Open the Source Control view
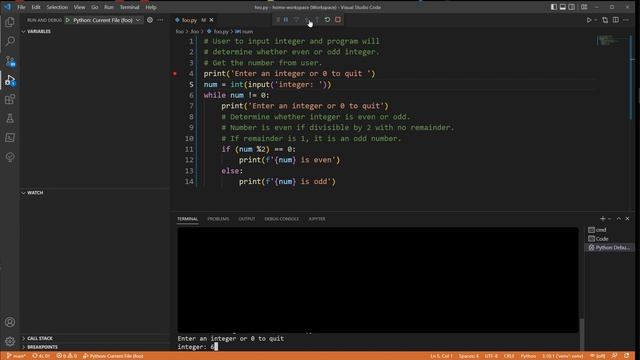Screen dimensions: 640x360 (x=10, y=61)
